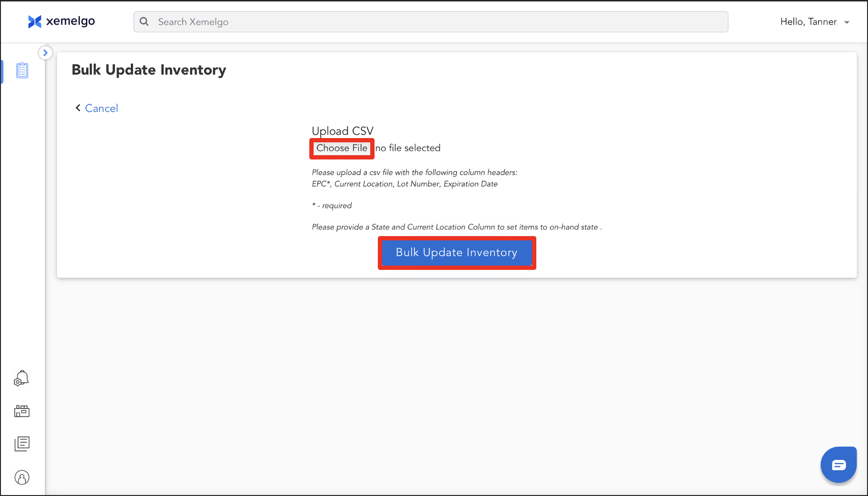
Task: Open alert settings bell icon
Action: (x=21, y=378)
